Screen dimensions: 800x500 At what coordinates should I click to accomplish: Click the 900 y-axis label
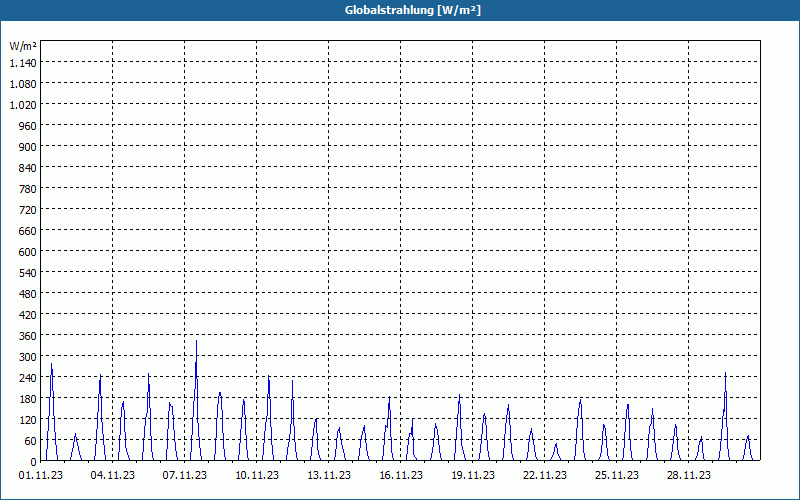click(x=28, y=147)
